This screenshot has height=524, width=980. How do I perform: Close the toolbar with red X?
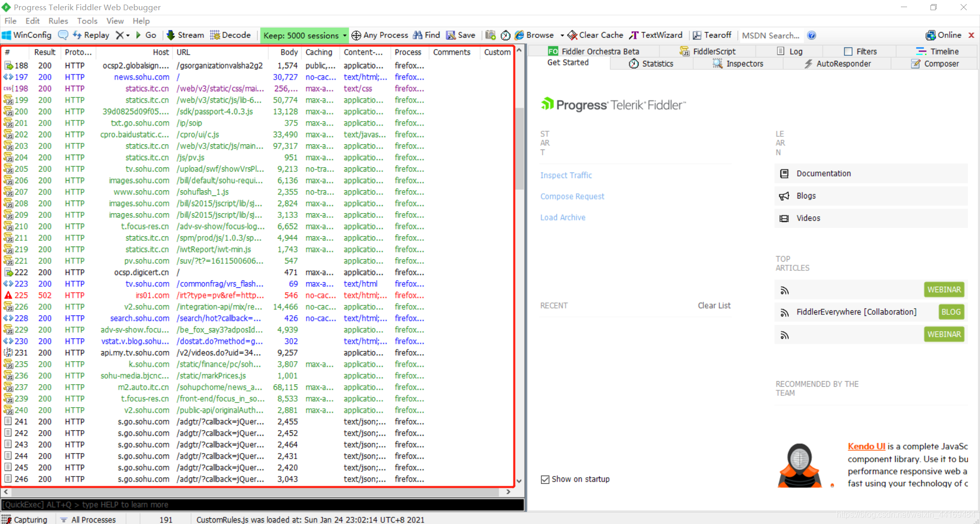(x=971, y=35)
